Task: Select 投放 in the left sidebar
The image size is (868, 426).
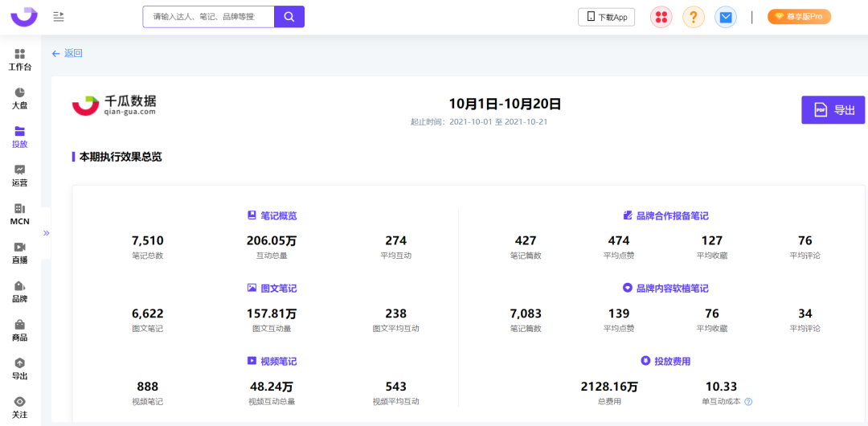Action: 20,137
